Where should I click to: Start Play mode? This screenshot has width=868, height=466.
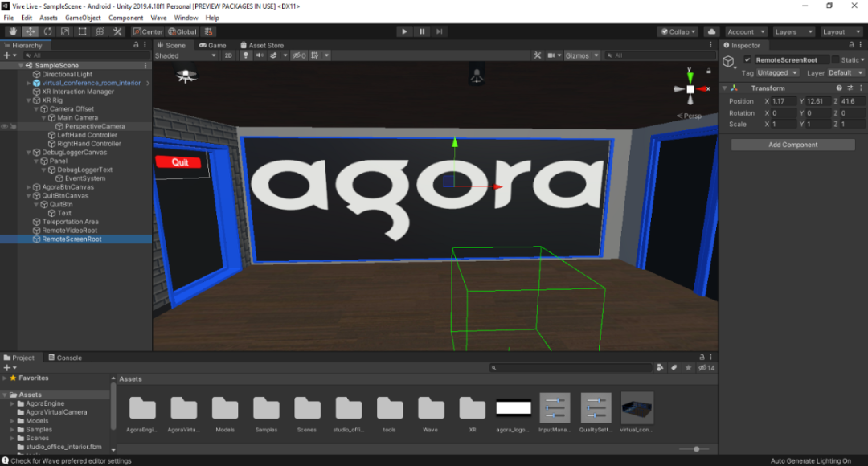pyautogui.click(x=404, y=31)
